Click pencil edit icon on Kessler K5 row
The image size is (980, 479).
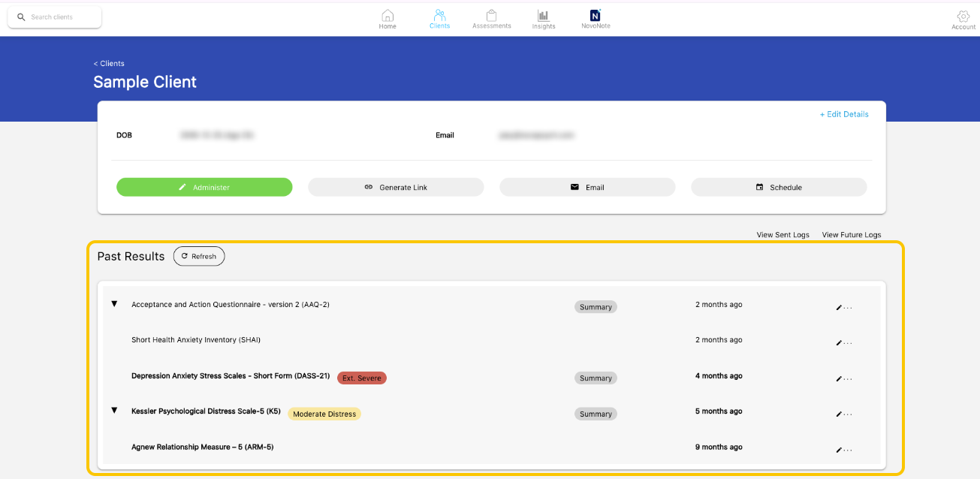(839, 414)
